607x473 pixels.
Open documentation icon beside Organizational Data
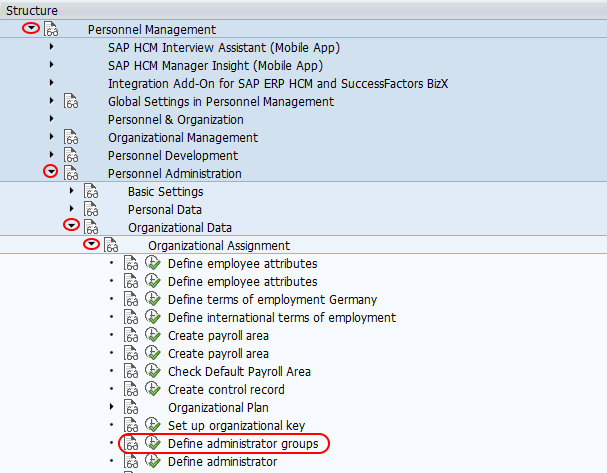pos(91,227)
